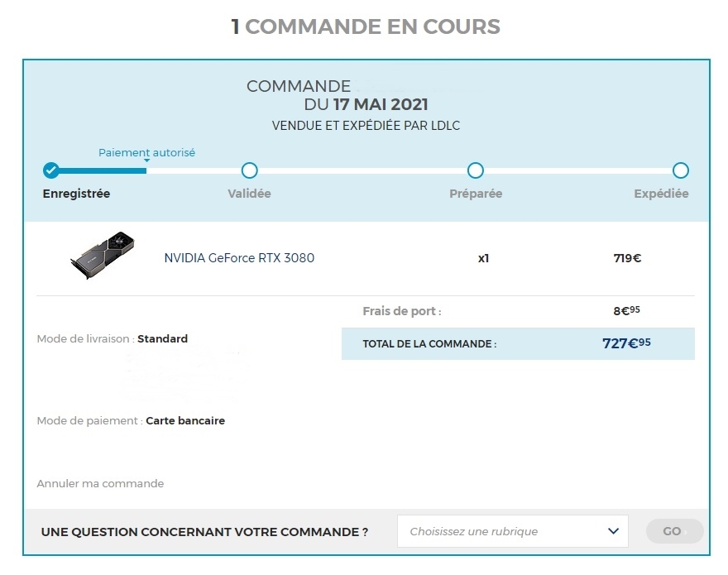
Task: Click the Validée step label
Action: (x=249, y=194)
